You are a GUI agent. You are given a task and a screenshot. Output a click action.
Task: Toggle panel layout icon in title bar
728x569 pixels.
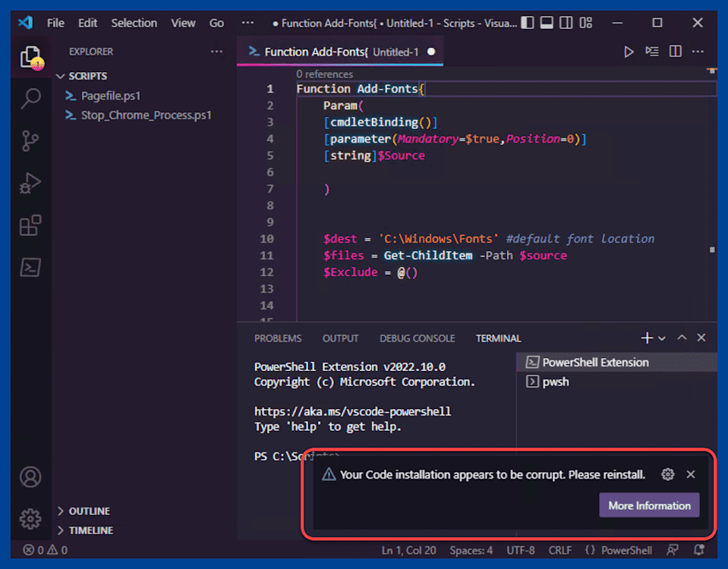[x=547, y=23]
